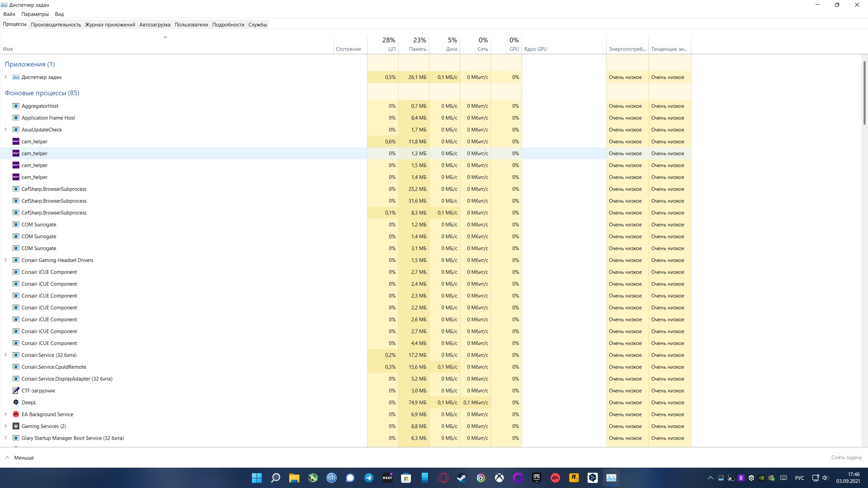Image resolution: width=868 pixels, height=488 pixels.
Task: Open Ubisoft Connect from the taskbar
Action: (480, 478)
